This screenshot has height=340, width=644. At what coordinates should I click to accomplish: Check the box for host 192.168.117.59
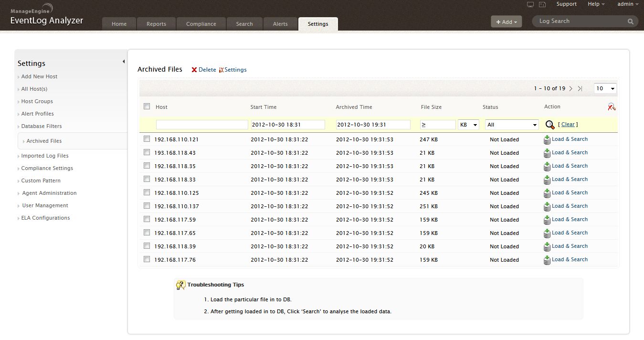pos(147,219)
